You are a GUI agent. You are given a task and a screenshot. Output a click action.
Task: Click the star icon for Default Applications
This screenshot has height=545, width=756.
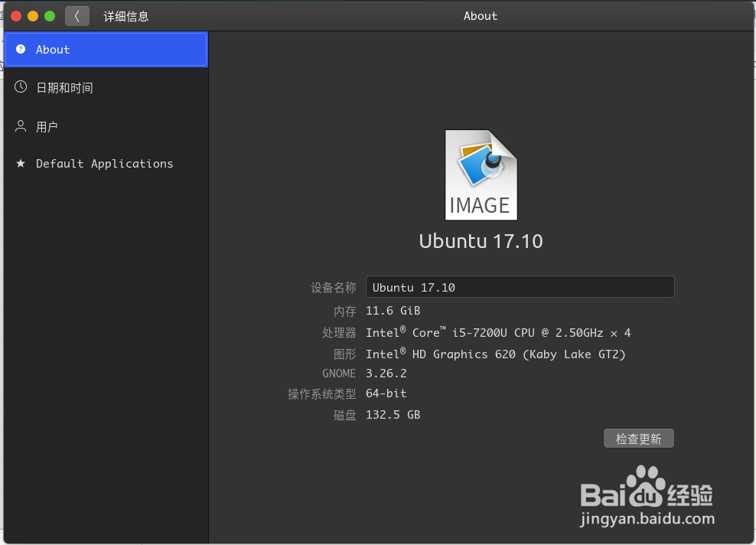click(21, 164)
